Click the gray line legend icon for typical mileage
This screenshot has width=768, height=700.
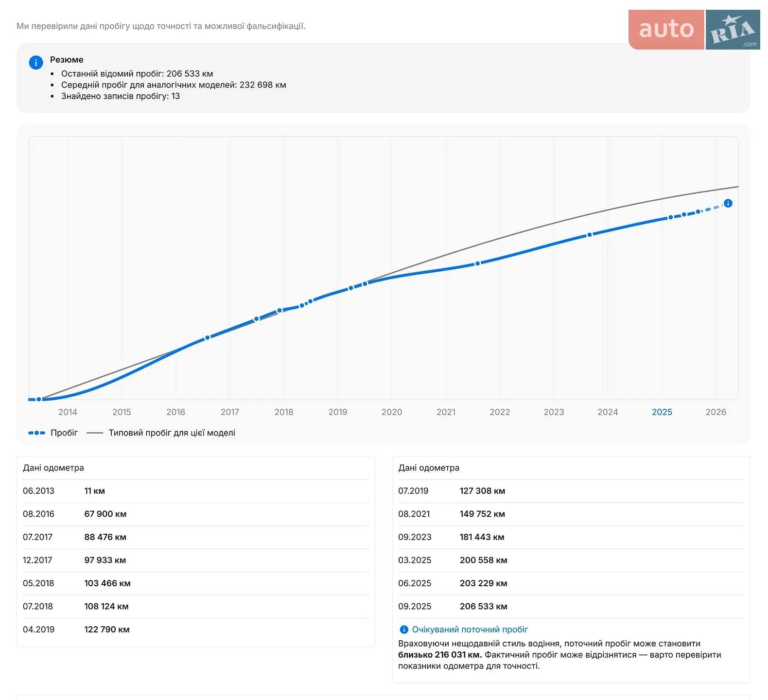tap(95, 433)
